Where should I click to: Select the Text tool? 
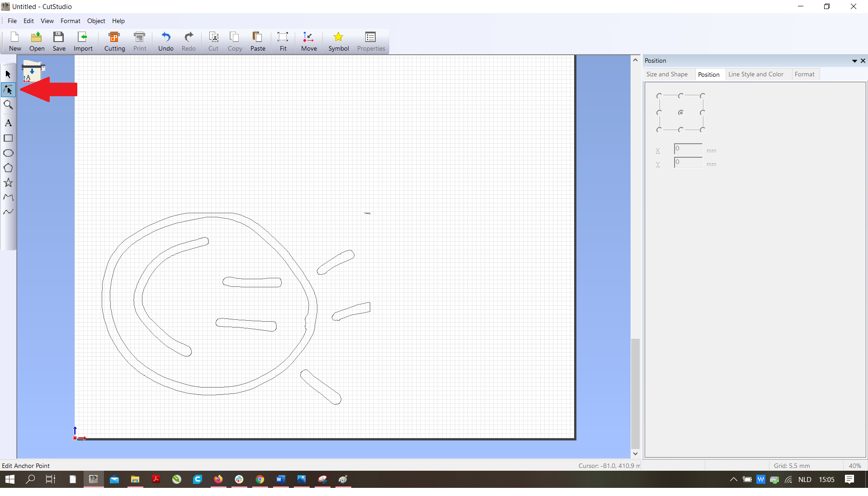pyautogui.click(x=8, y=123)
